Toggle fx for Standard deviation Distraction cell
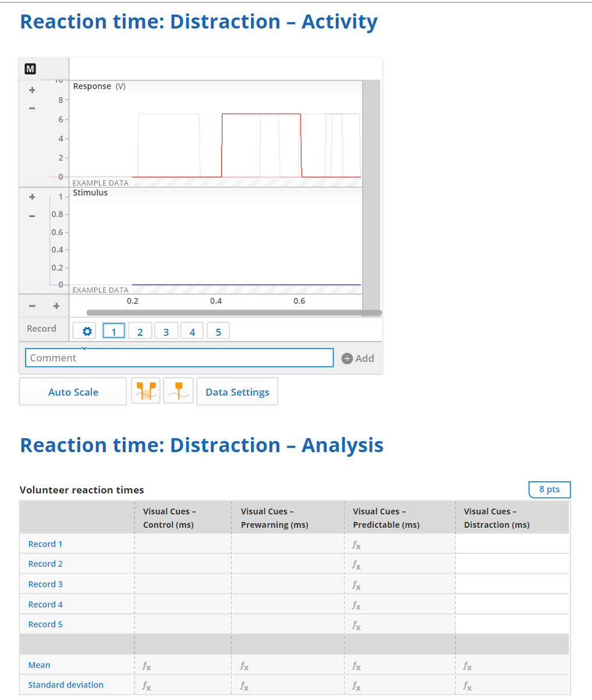 coord(467,686)
